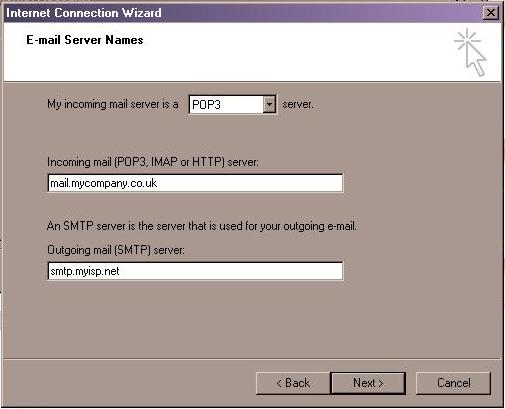The image size is (505, 409).
Task: Click the E-mail Server Names heading
Action: click(85, 40)
